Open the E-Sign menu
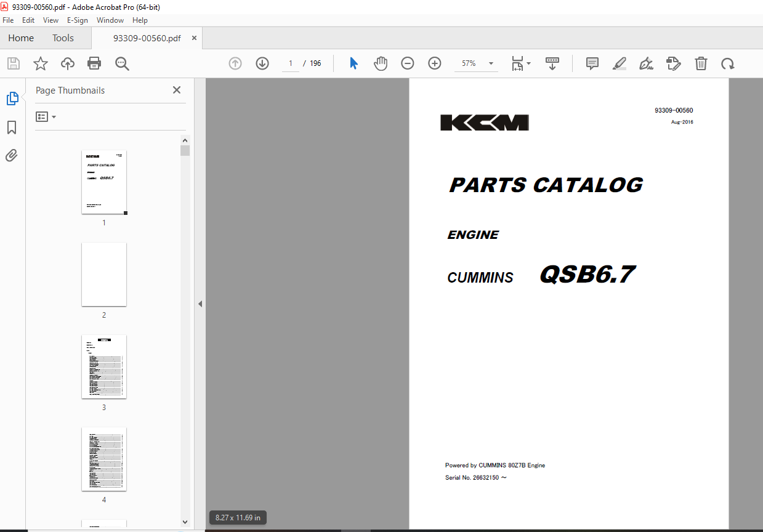This screenshot has width=763, height=532. tap(78, 20)
